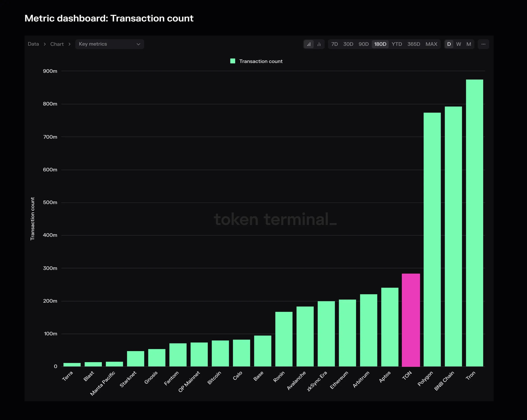527x420 pixels.
Task: Click the Blast axis label
Action: (x=89, y=376)
